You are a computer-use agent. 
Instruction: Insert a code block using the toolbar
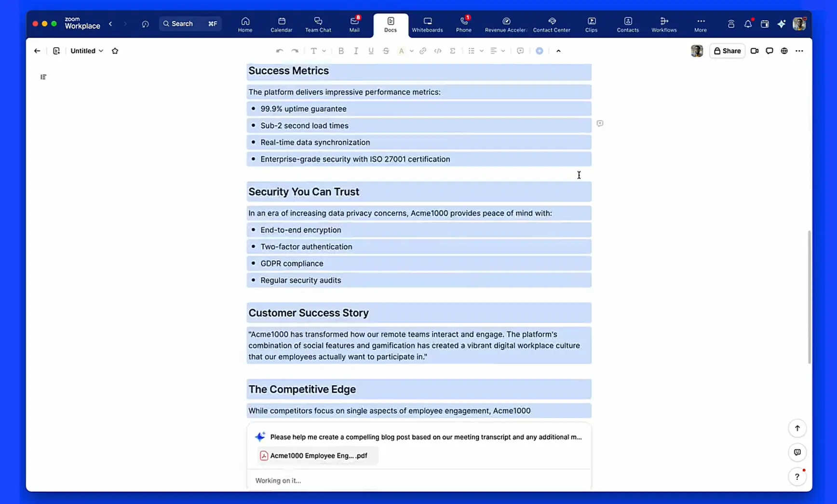pos(438,51)
